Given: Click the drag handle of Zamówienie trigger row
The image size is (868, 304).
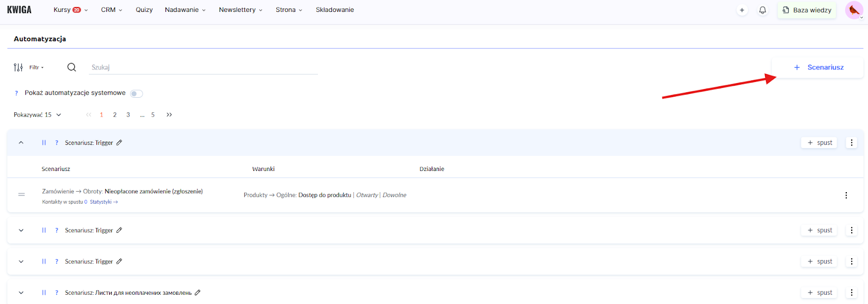Looking at the screenshot, I should (22, 194).
